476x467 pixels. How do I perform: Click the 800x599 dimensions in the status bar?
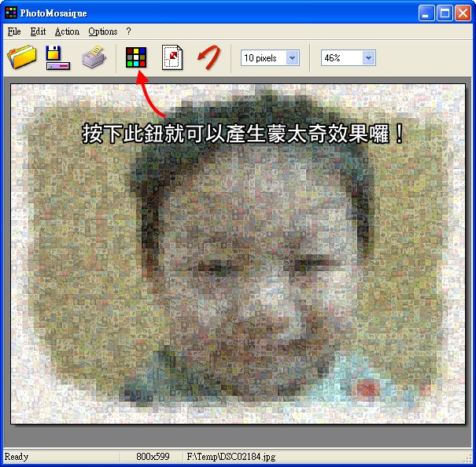(153, 456)
